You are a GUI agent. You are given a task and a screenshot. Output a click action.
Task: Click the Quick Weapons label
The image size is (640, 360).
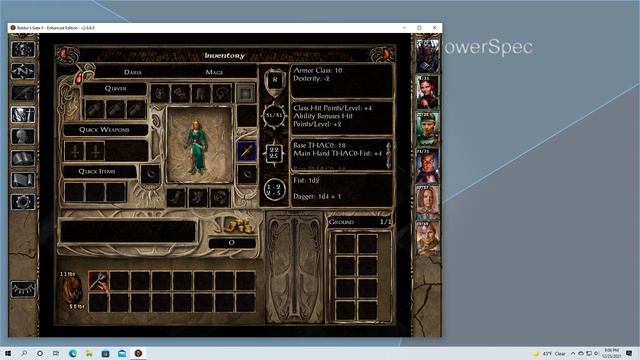[x=104, y=130]
